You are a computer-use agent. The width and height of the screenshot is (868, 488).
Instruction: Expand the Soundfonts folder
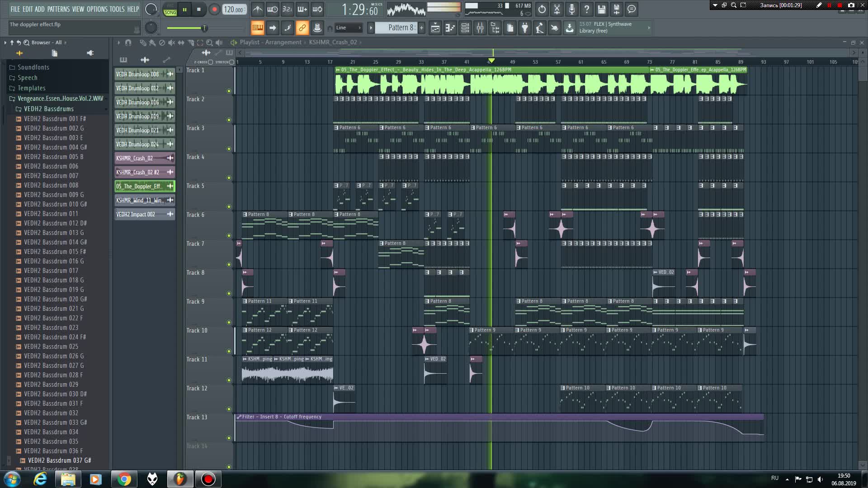(33, 67)
